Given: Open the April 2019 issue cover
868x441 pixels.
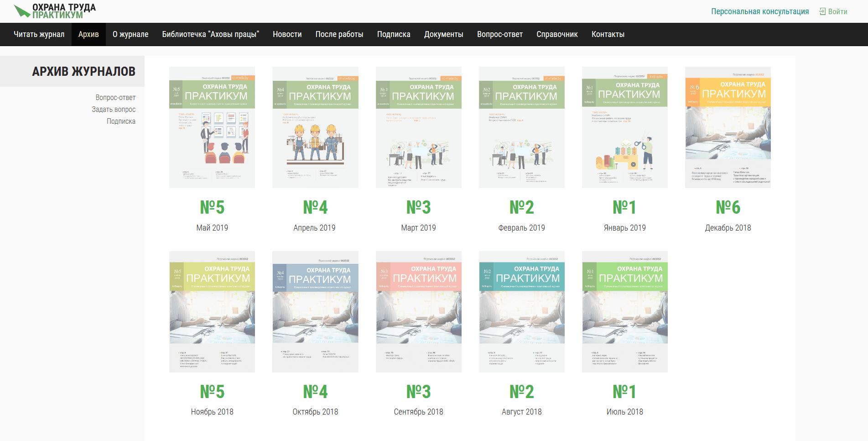Looking at the screenshot, I should point(315,127).
